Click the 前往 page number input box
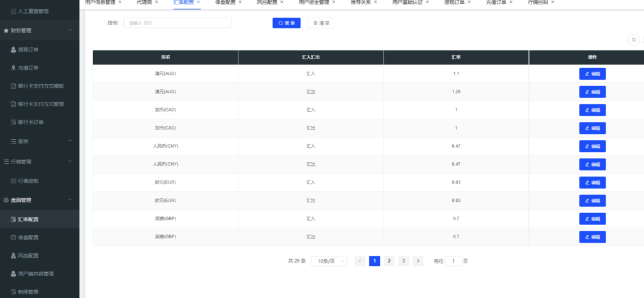The width and height of the screenshot is (644, 298). pos(453,261)
